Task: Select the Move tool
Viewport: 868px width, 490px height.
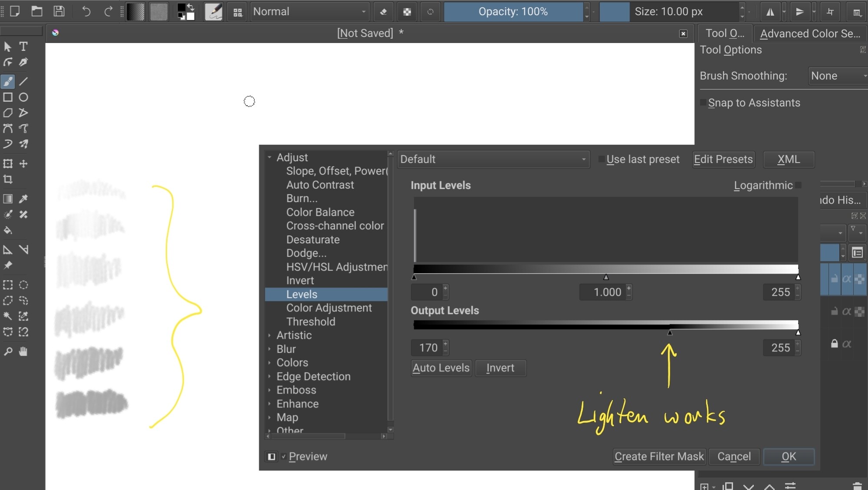Action: tap(23, 164)
